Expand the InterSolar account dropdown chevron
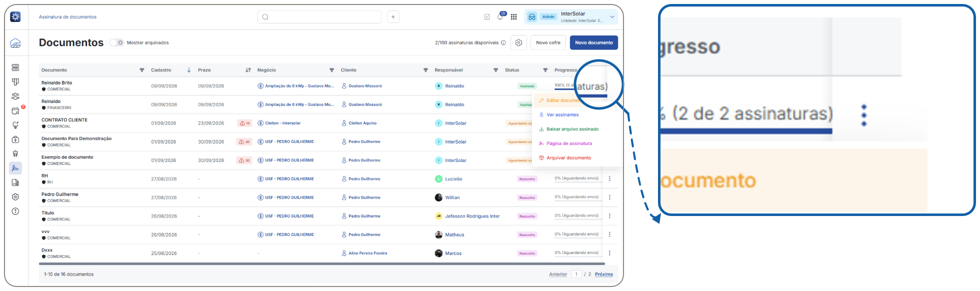The width and height of the screenshot is (980, 291). tap(612, 17)
